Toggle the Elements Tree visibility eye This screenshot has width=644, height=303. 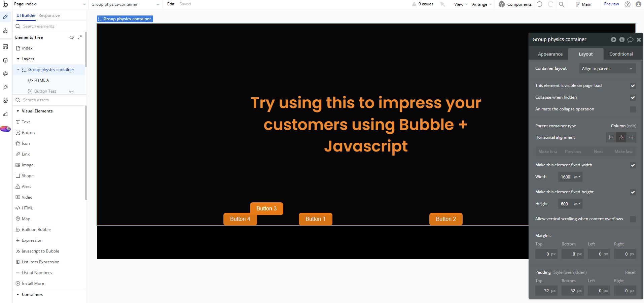tap(72, 37)
